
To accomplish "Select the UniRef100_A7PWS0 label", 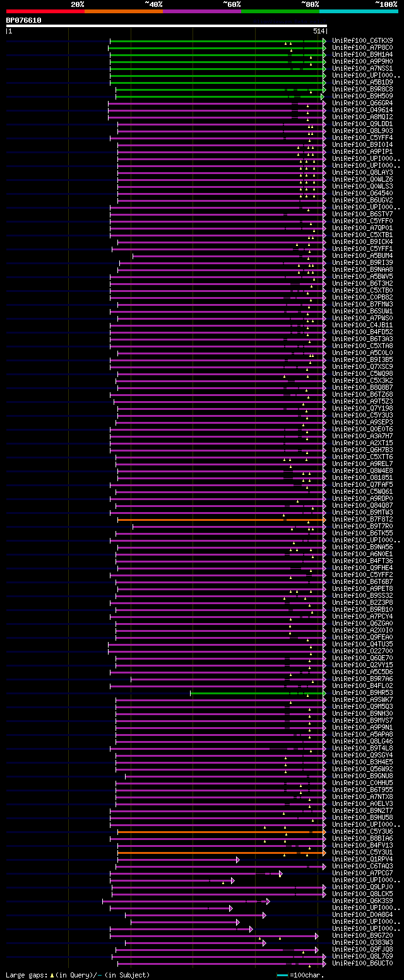I will point(362,318).
